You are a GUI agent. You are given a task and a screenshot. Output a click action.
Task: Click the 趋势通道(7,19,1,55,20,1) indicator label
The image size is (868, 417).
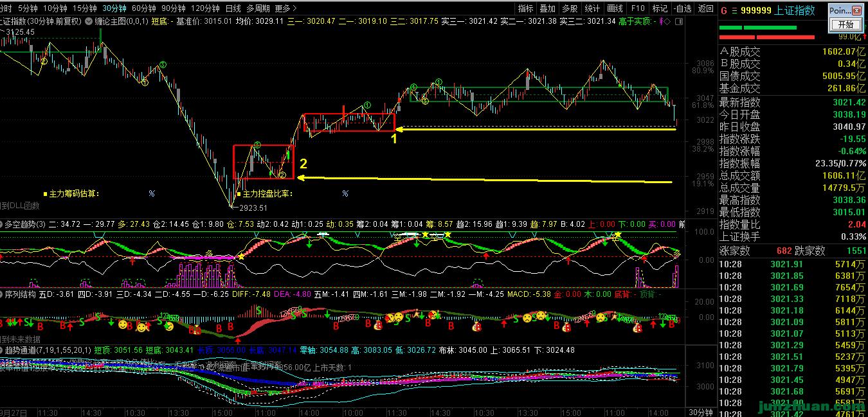pyautogui.click(x=48, y=350)
